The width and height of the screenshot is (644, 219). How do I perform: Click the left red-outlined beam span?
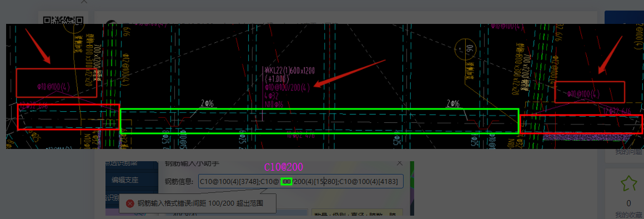tap(69, 117)
